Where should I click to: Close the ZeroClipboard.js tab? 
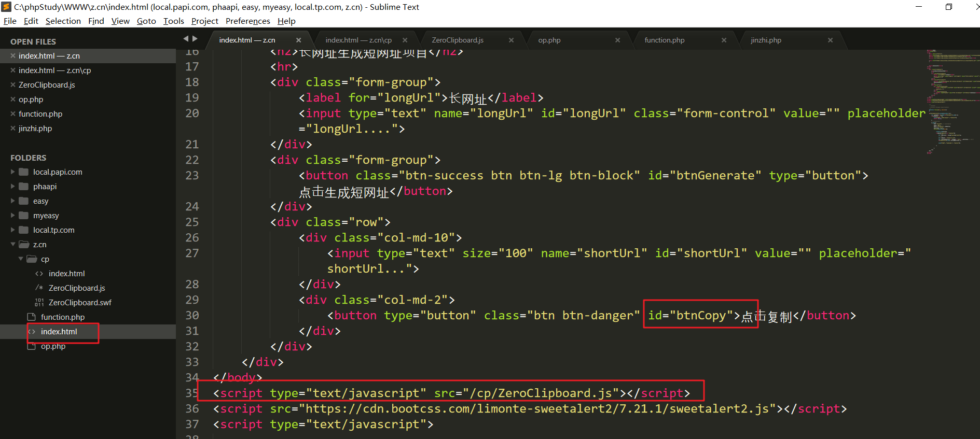511,40
